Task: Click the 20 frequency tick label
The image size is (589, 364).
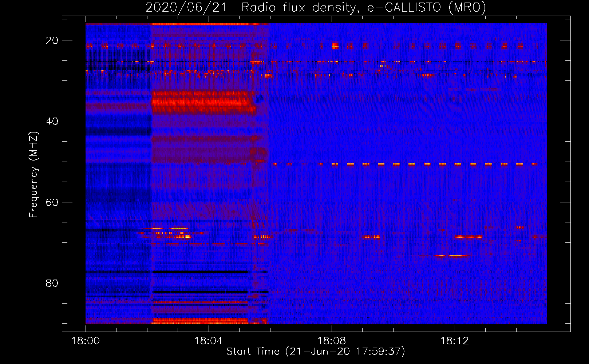Action: click(x=52, y=40)
